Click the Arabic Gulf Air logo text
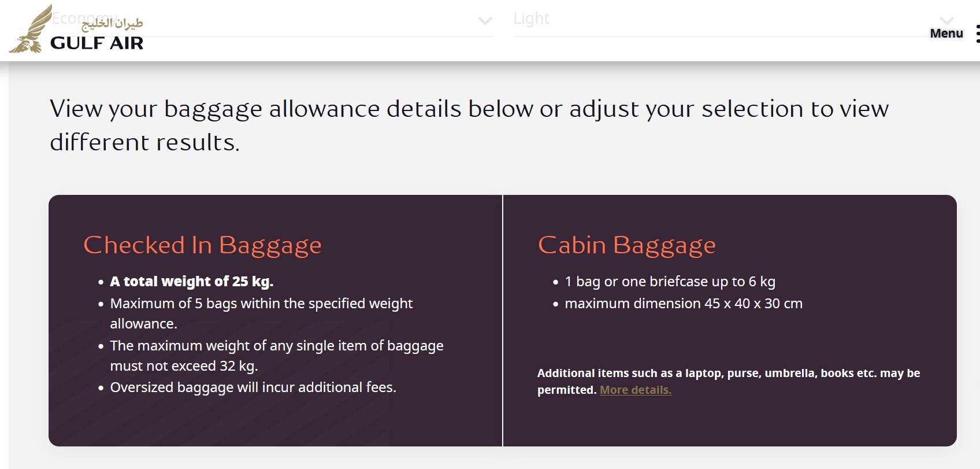 (x=113, y=24)
